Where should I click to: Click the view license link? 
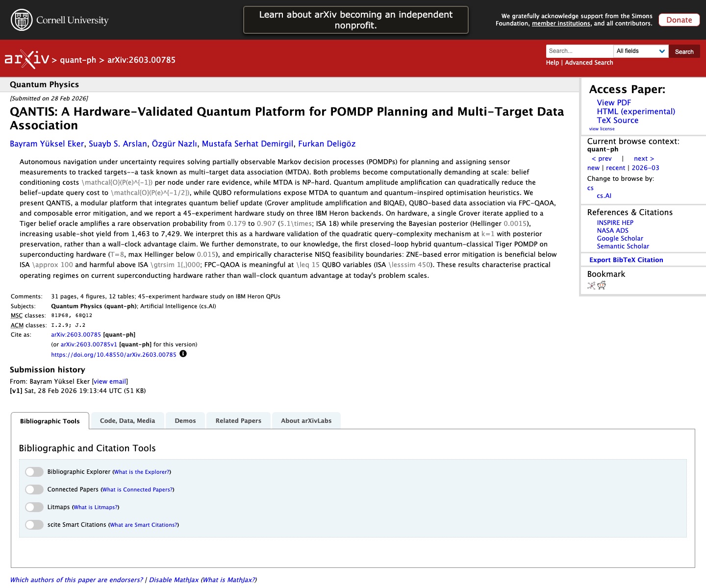(602, 129)
